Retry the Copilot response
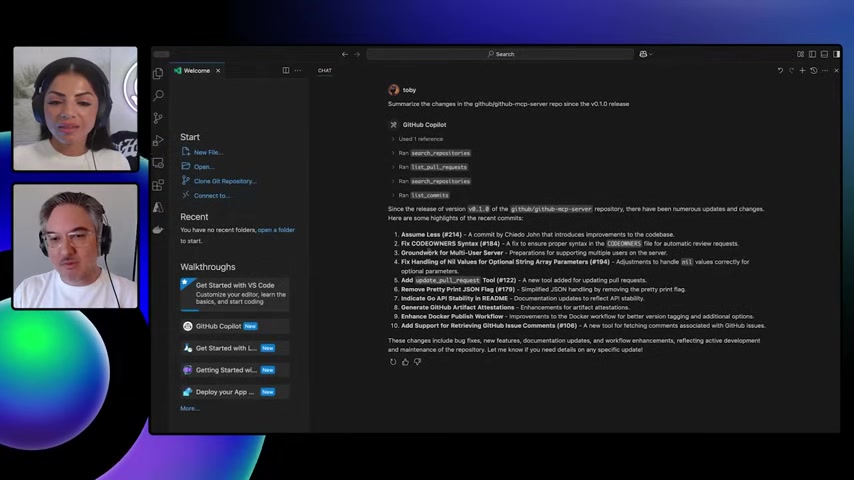 [x=393, y=362]
